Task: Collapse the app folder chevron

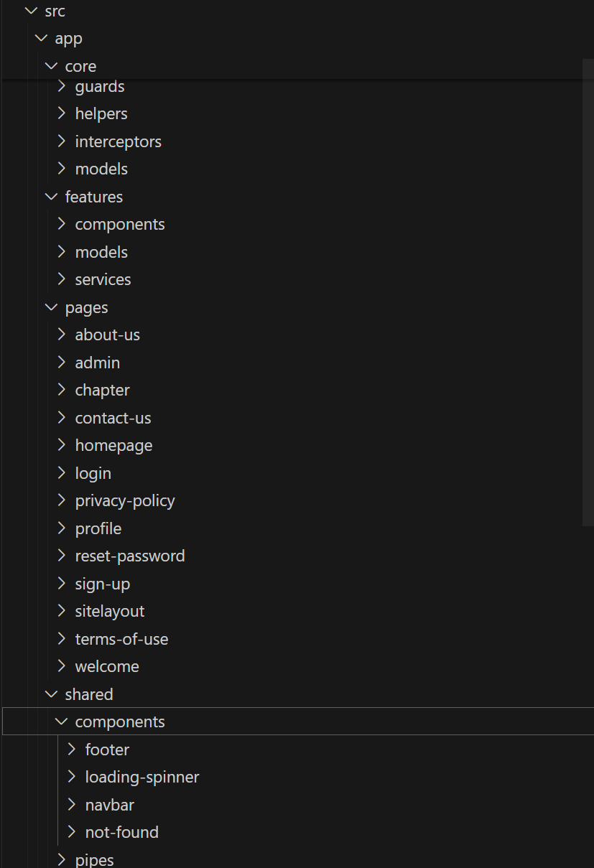Action: [41, 38]
